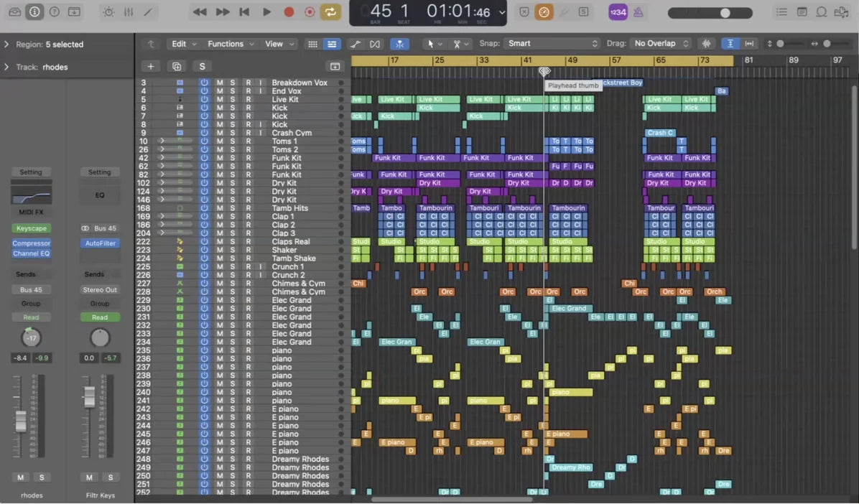Click the Stereo Out output slot
This screenshot has height=504, width=859.
100,290
